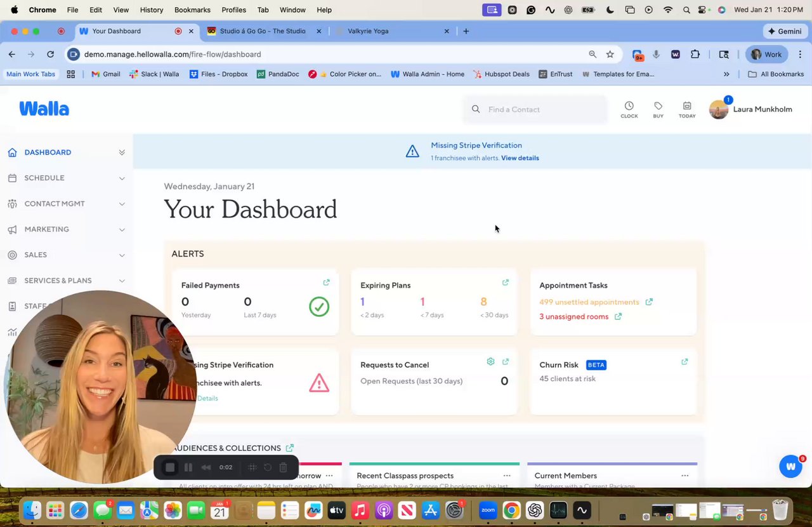Open Chrome extensions puzzle icon

click(695, 55)
